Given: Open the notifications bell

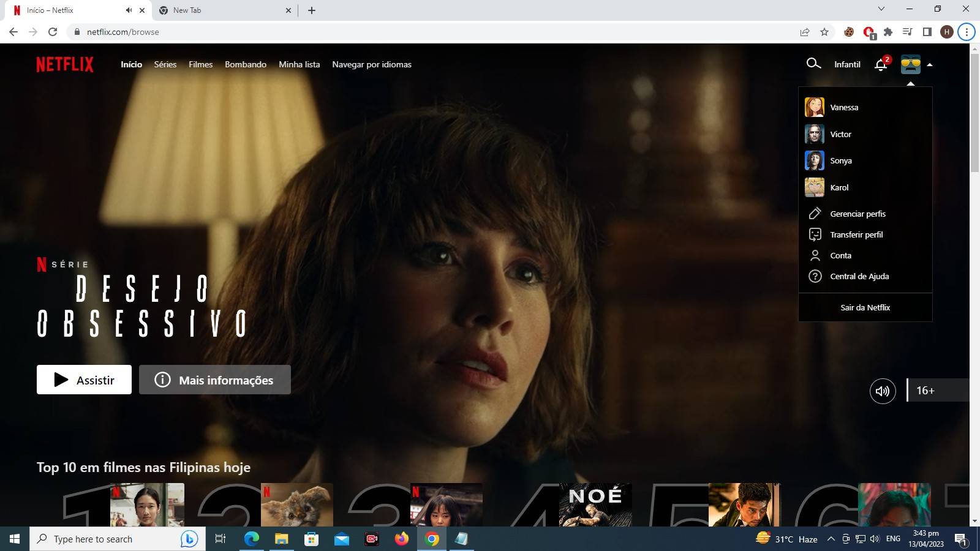Looking at the screenshot, I should [x=881, y=64].
